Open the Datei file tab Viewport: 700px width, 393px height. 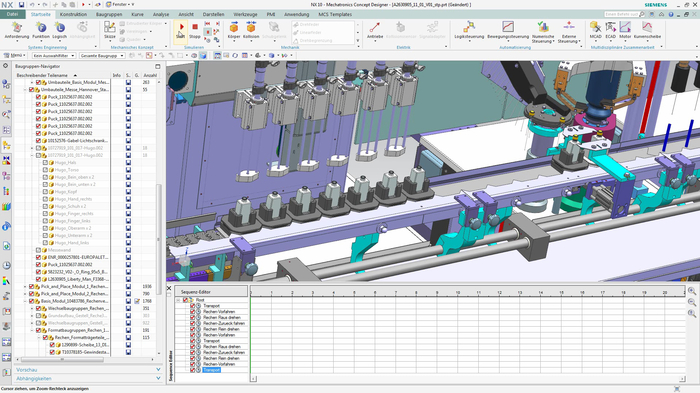12,14
